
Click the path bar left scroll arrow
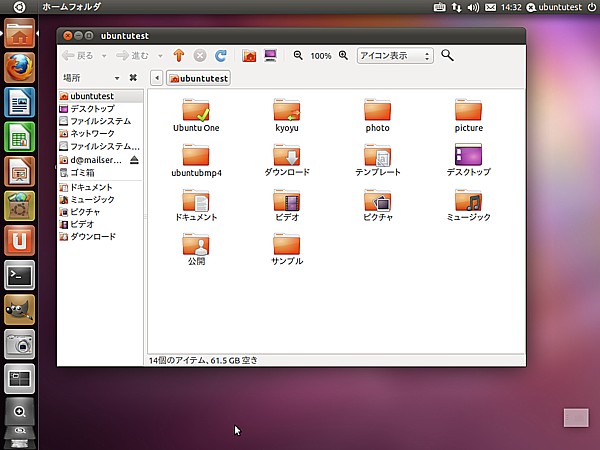[x=157, y=78]
